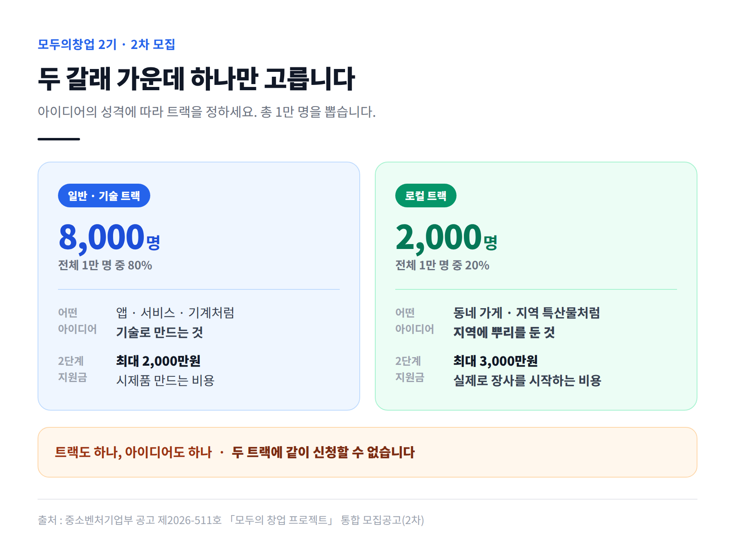Click 앱 · 서비스 · 기계처럼 example text
This screenshot has width=735, height=560.
coord(175,313)
